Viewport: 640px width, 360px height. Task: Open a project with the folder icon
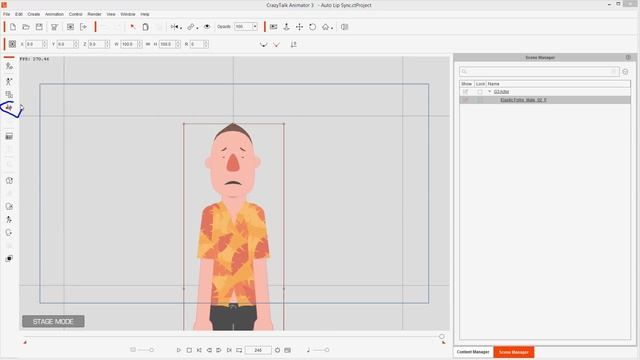(26, 27)
